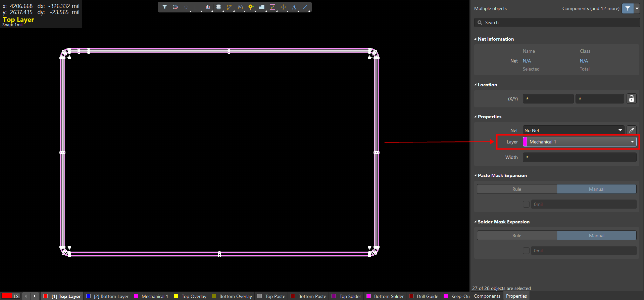This screenshot has width=644, height=300.
Task: Open the Layer dropdown showing Mechanical 1
Action: pos(580,142)
